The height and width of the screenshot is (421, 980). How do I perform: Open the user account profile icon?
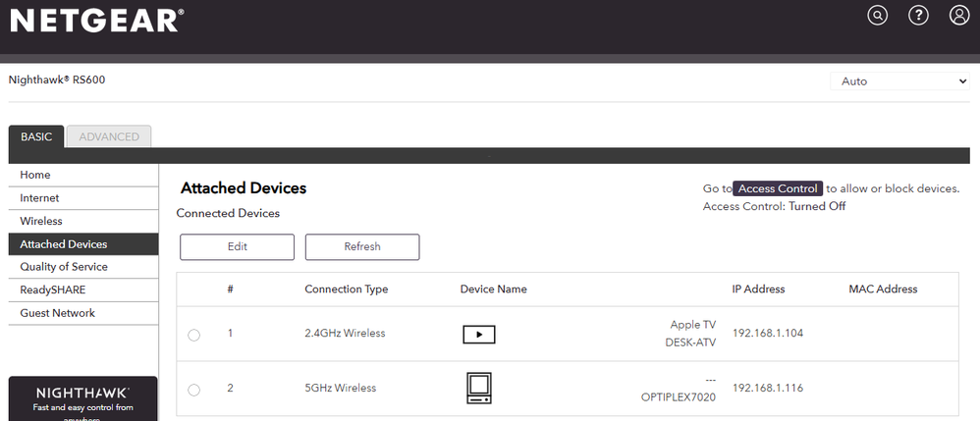pos(959,16)
